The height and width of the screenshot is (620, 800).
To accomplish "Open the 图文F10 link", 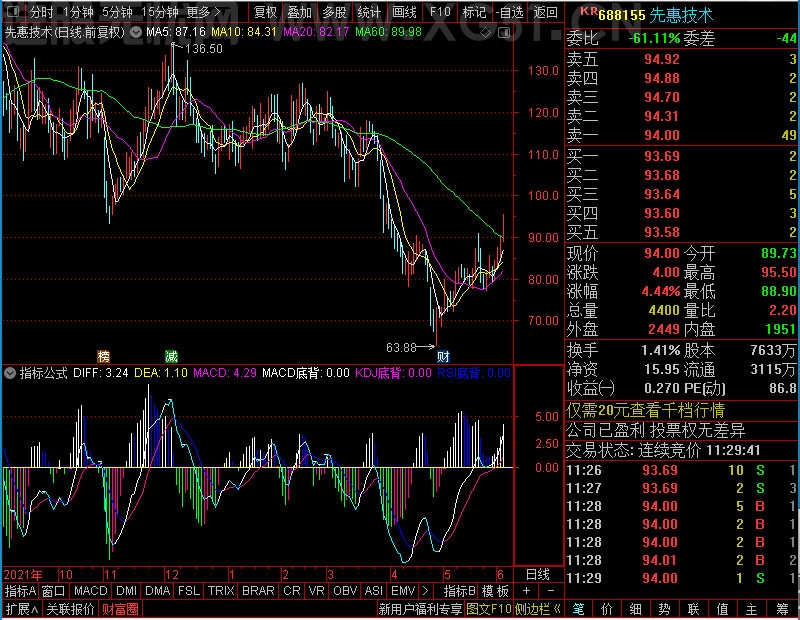I will click(x=489, y=609).
